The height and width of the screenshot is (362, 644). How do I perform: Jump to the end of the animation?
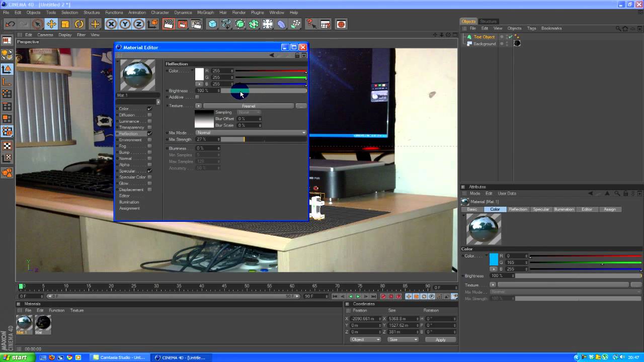(x=373, y=296)
